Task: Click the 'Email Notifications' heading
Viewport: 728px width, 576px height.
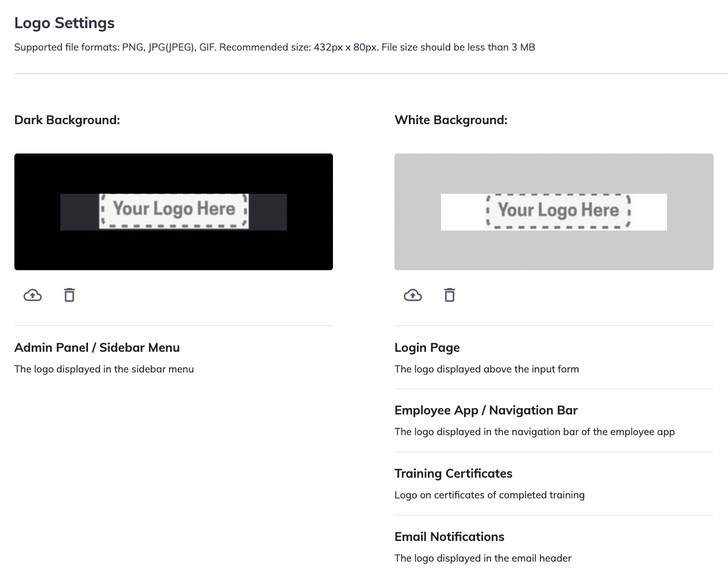Action: coord(449,536)
